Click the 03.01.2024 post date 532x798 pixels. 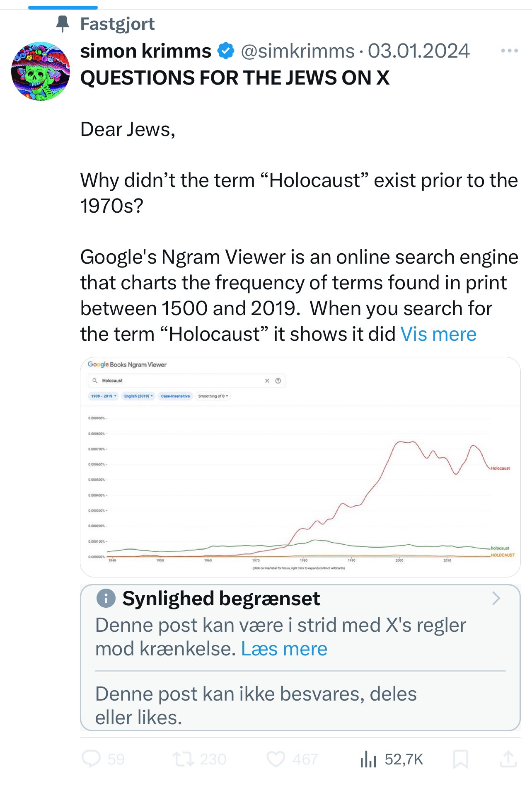(418, 51)
